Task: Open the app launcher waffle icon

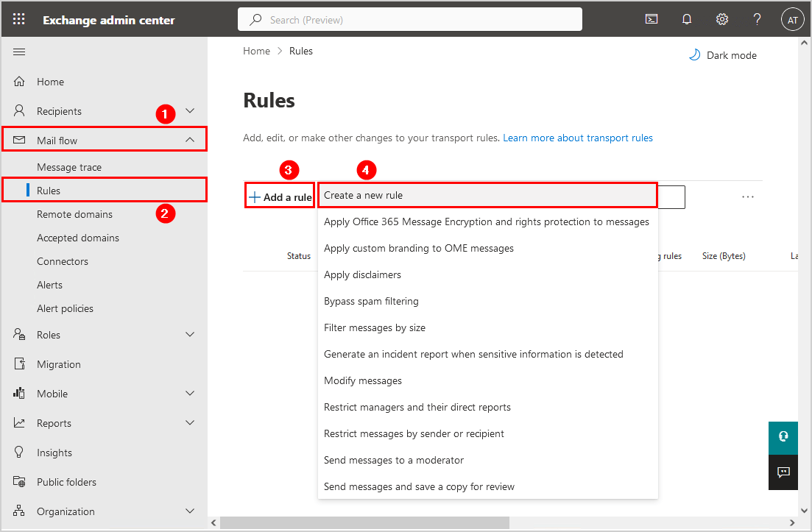Action: (x=19, y=20)
